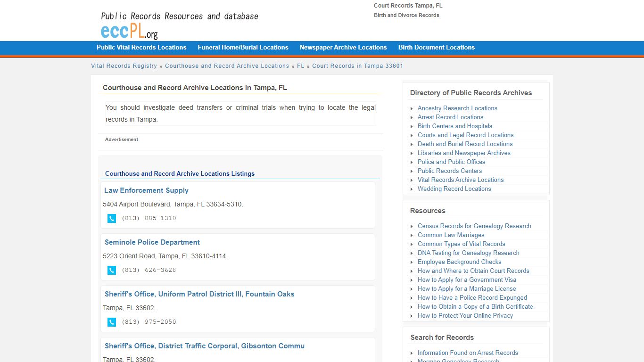Viewport: 644px width, 362px height.
Task: Open Arrest Record Locations
Action: click(x=450, y=117)
